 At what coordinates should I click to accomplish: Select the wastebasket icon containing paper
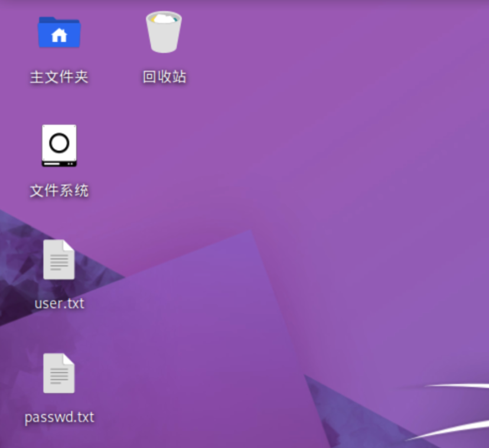(164, 33)
